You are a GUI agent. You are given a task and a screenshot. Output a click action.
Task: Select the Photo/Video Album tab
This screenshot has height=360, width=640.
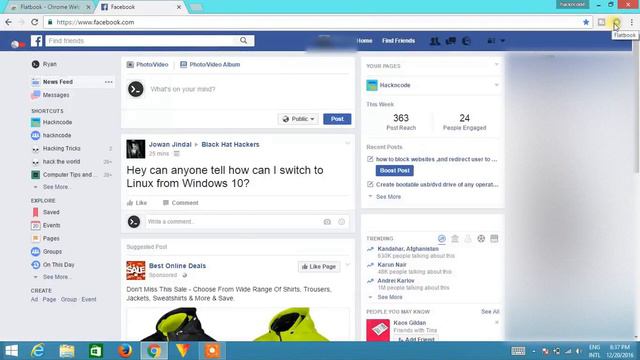point(210,64)
